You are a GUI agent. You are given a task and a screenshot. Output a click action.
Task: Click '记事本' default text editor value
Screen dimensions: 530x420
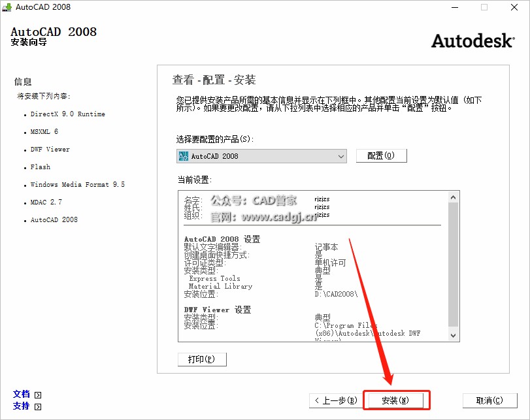[326, 247]
